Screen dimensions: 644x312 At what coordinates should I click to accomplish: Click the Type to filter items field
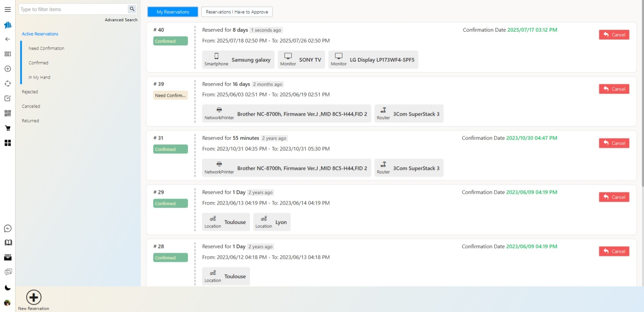pyautogui.click(x=73, y=9)
